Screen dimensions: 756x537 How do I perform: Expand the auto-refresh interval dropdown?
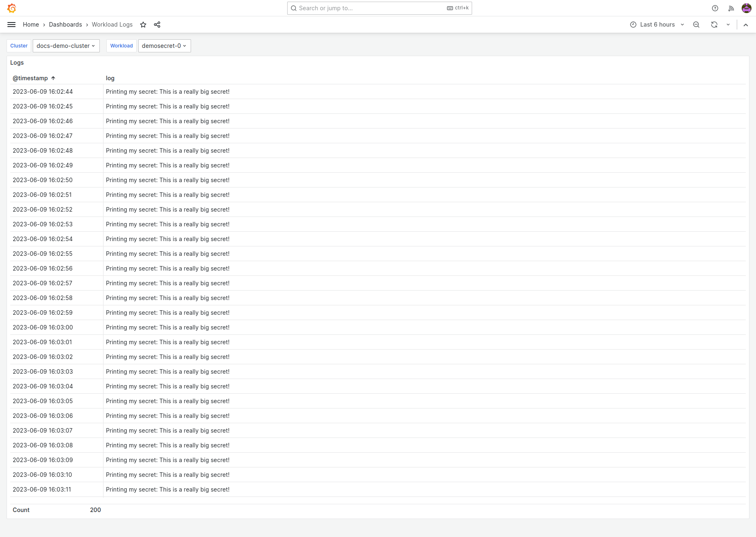pyautogui.click(x=728, y=25)
